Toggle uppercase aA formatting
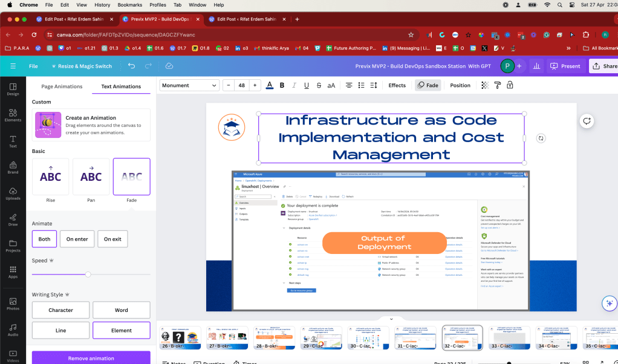The width and height of the screenshot is (618, 364). [x=331, y=85]
